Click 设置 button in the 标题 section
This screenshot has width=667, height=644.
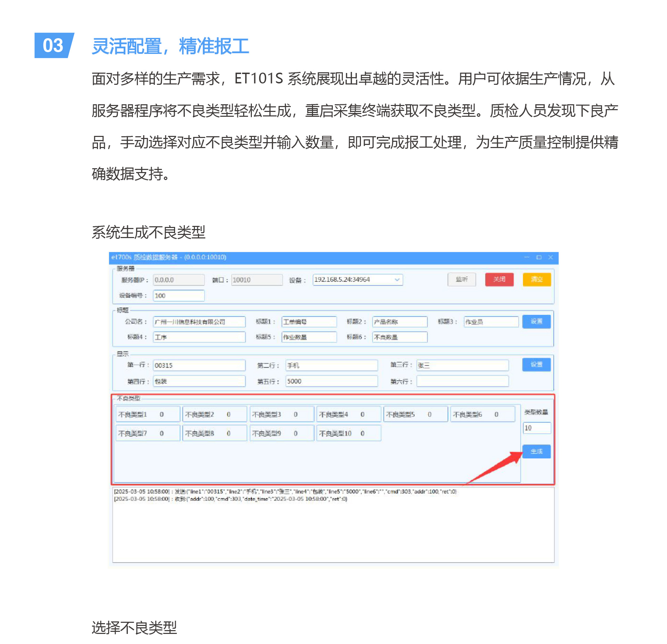coord(536,321)
